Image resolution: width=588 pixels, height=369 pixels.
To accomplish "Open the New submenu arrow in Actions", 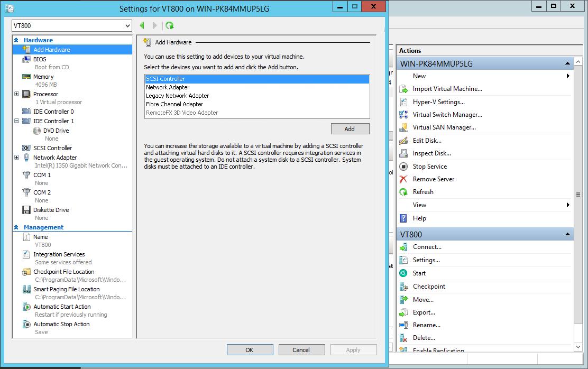I will (x=568, y=76).
